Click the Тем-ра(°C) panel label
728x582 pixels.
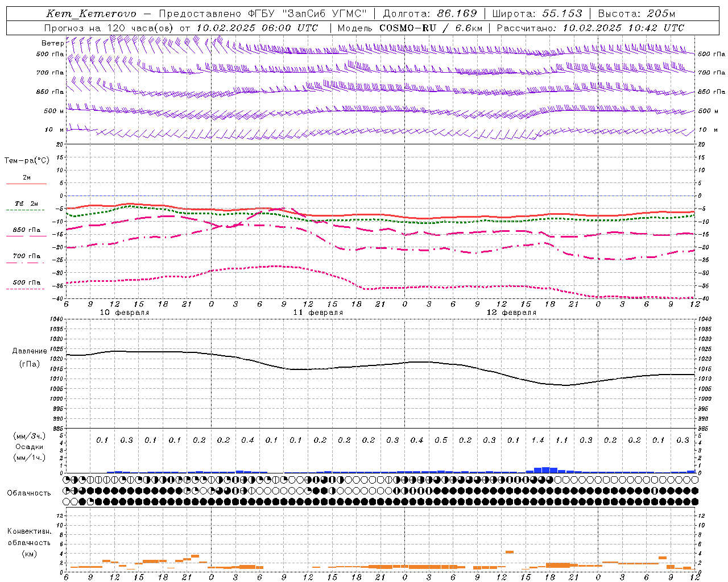click(27, 161)
